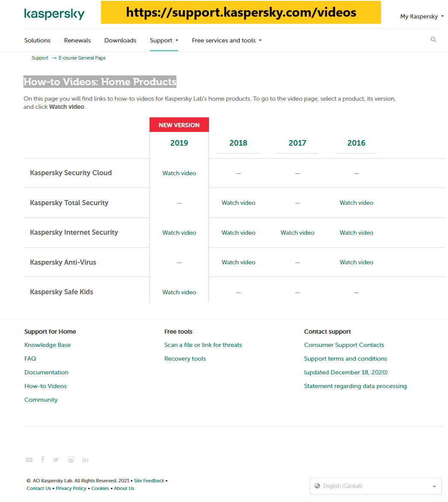Viewport: 448px width, 502px height.
Task: Open the Renewals menu item
Action: pos(77,40)
